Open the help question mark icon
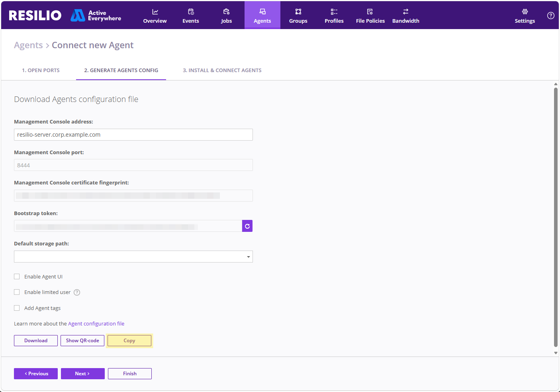Viewport: 560px width, 392px height. (x=551, y=16)
